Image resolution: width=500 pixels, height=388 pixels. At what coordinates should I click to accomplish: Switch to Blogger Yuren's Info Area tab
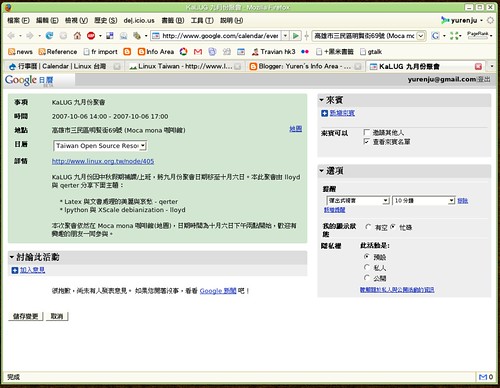tap(305, 66)
